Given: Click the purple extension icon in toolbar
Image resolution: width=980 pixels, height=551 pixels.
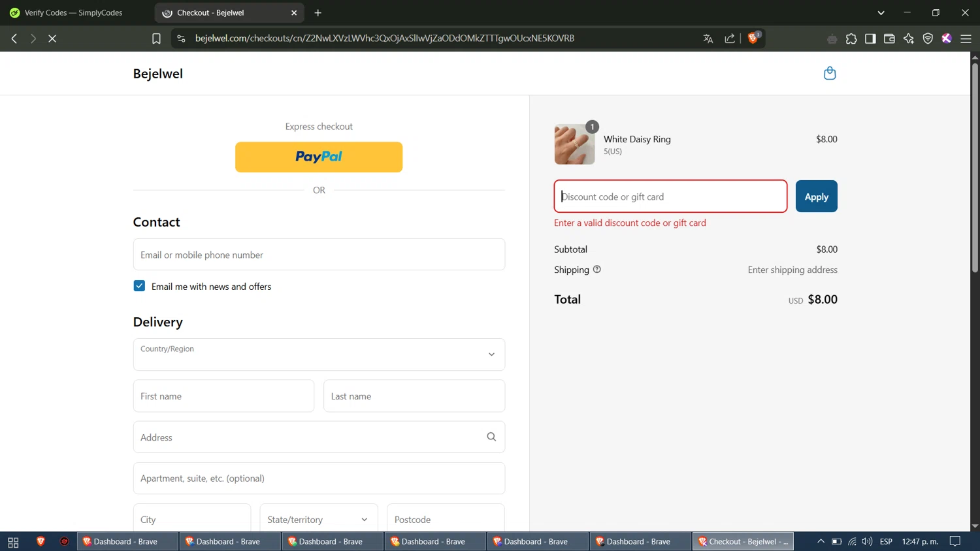Looking at the screenshot, I should [947, 39].
